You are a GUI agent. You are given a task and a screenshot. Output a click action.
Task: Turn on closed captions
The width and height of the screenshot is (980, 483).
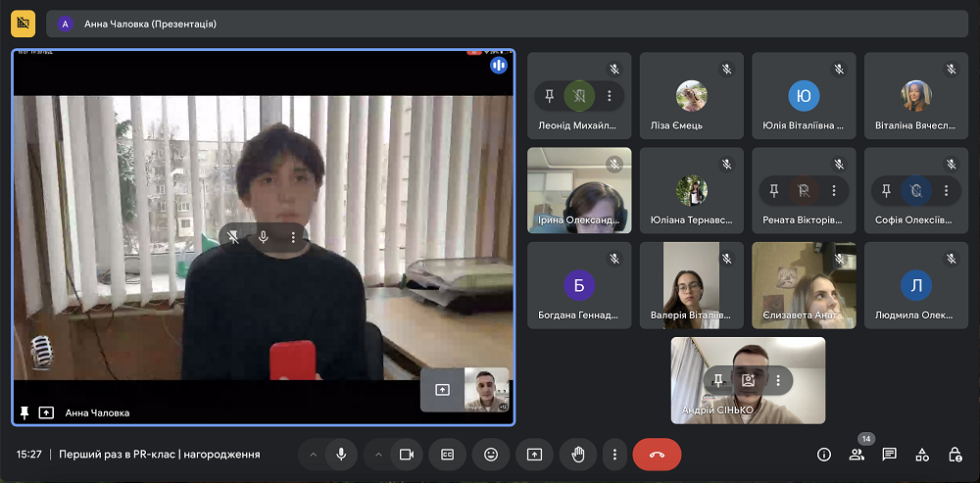447,455
